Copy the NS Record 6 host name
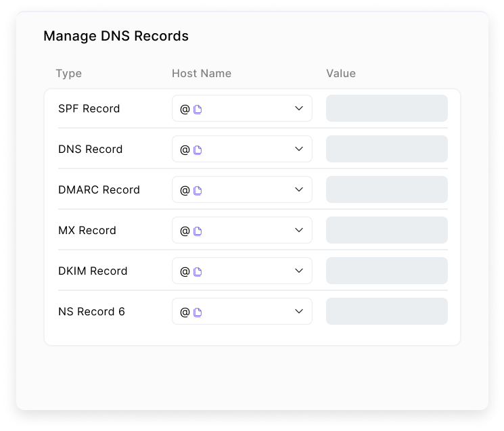The width and height of the screenshot is (504, 431). (198, 313)
